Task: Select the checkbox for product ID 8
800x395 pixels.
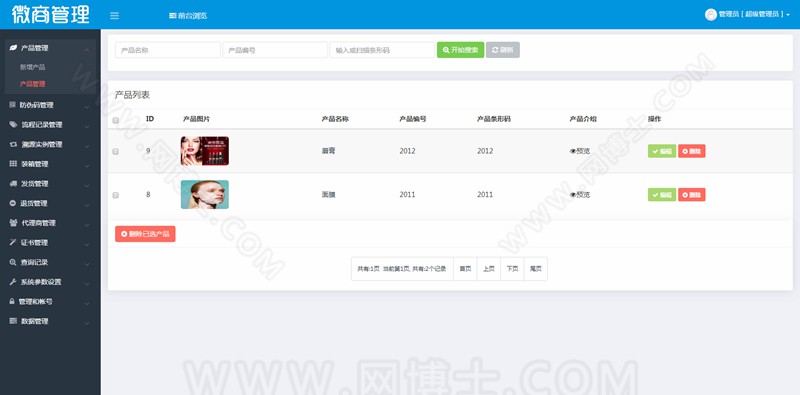Action: [116, 195]
